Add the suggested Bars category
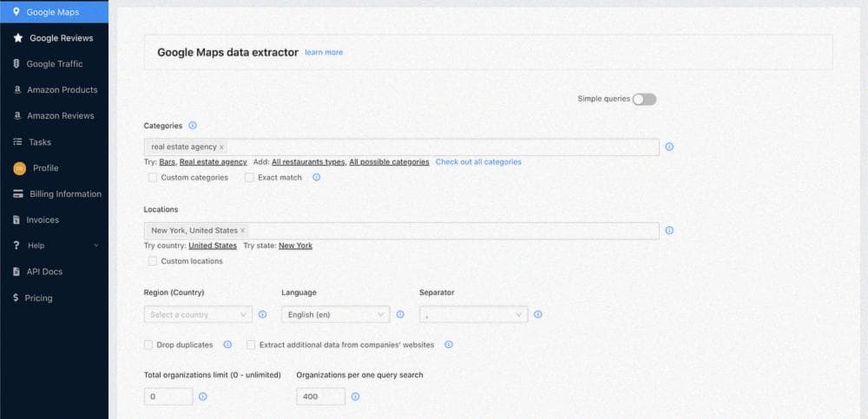Viewport: 868px width, 419px height. pyautogui.click(x=168, y=161)
